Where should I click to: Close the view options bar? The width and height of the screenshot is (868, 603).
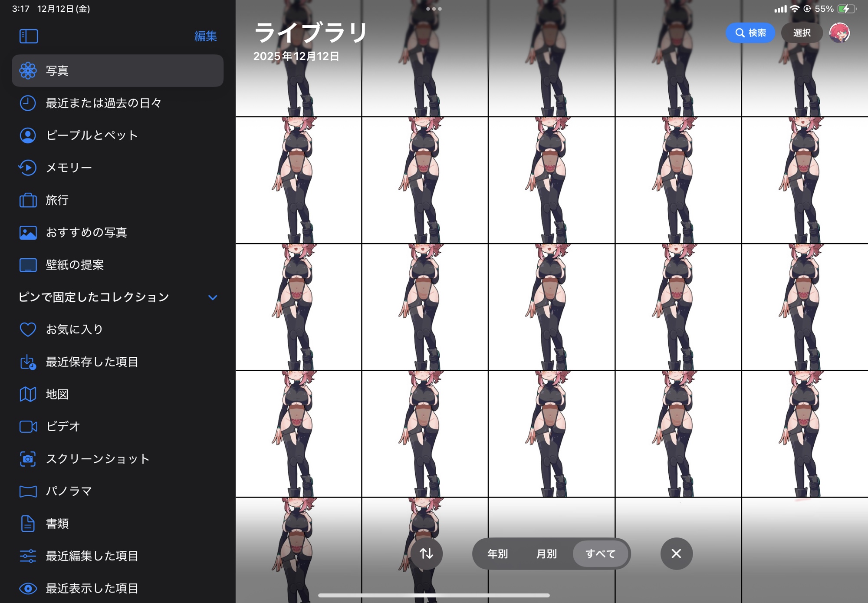tap(676, 554)
